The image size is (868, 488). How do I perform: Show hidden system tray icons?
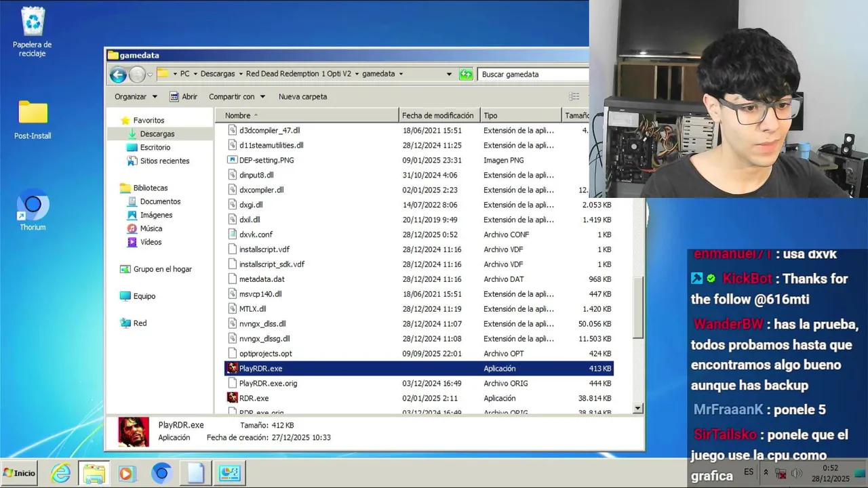point(766,473)
